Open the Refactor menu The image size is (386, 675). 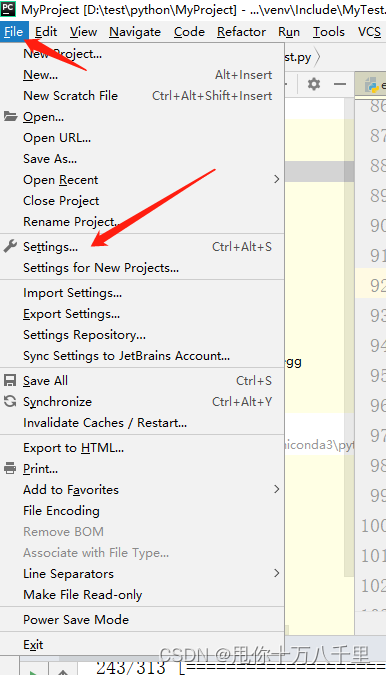pyautogui.click(x=241, y=32)
